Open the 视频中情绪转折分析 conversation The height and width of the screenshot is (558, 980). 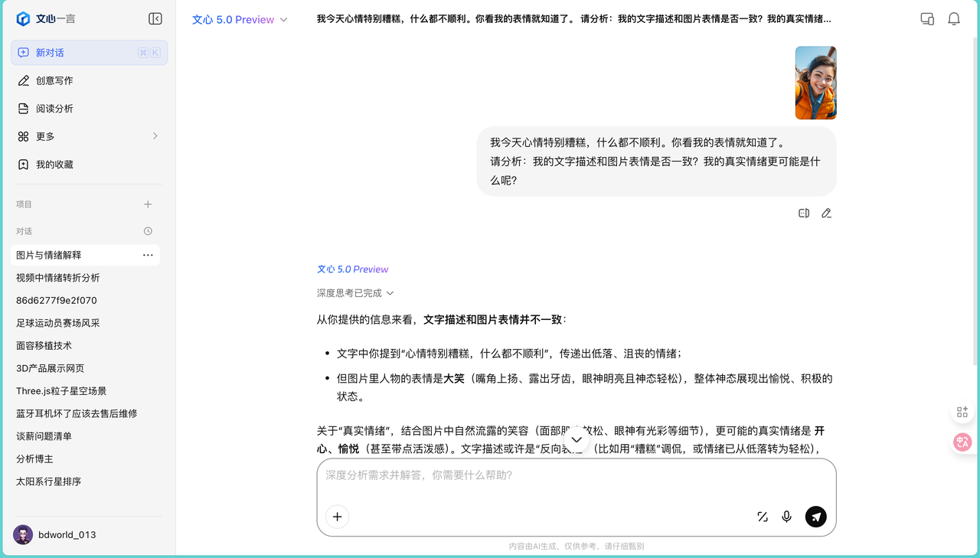[57, 277]
